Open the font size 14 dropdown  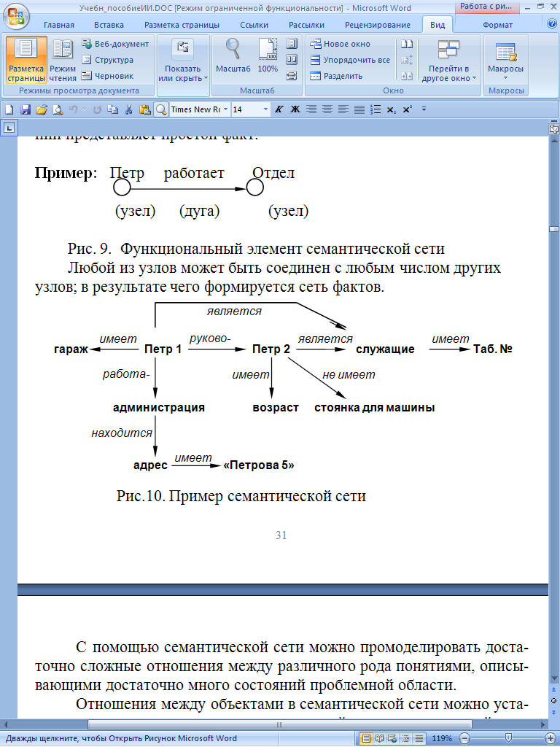(x=265, y=109)
